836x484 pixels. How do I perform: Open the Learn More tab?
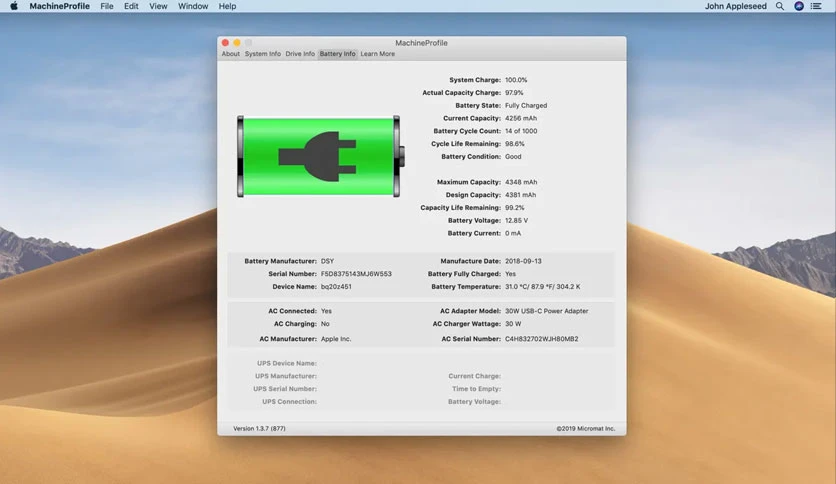point(377,54)
